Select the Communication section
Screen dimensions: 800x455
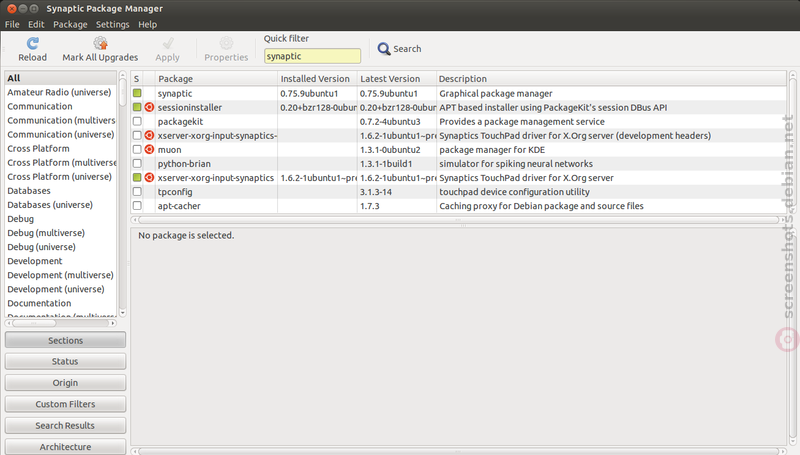61,107
